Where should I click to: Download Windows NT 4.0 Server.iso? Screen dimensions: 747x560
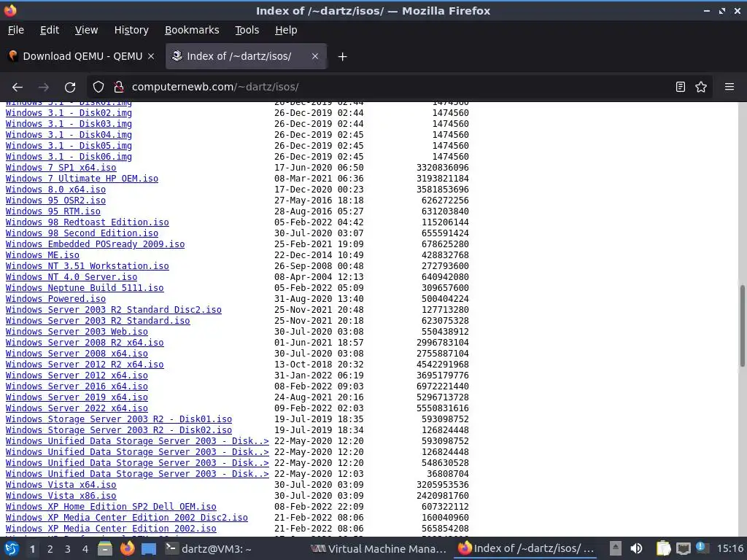pos(71,277)
